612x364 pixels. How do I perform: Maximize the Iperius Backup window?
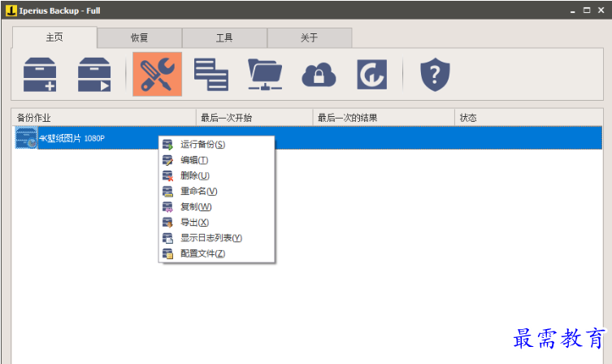pyautogui.click(x=587, y=11)
